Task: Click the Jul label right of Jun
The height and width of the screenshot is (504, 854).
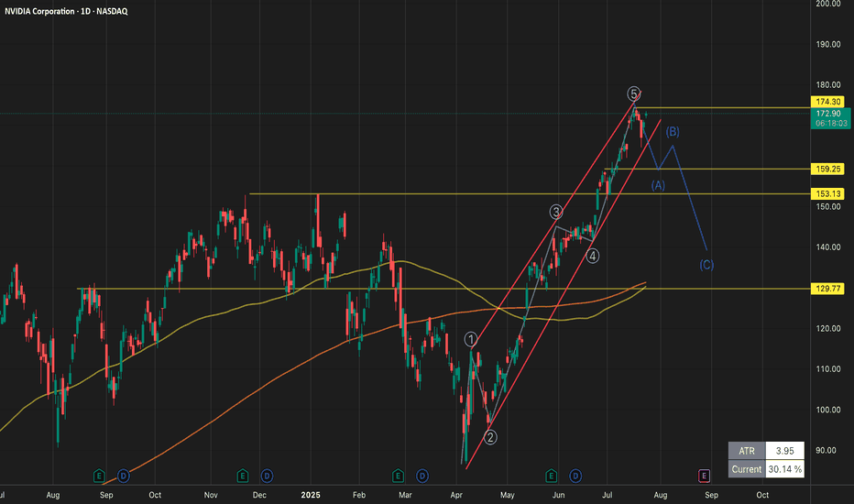Action: click(x=607, y=495)
